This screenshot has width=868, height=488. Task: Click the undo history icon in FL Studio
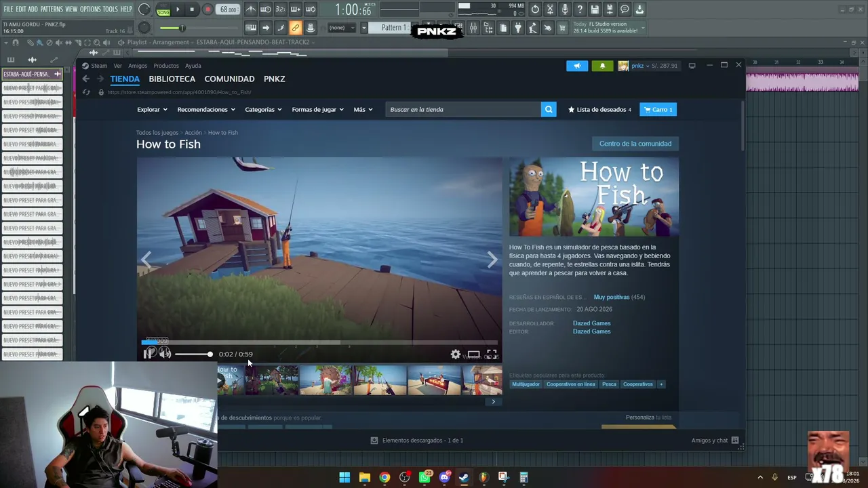(535, 9)
